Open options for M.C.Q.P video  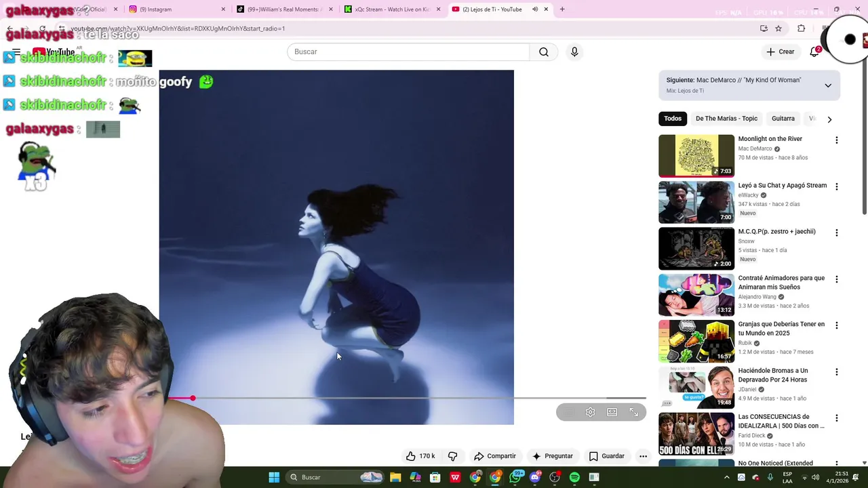coord(836,232)
